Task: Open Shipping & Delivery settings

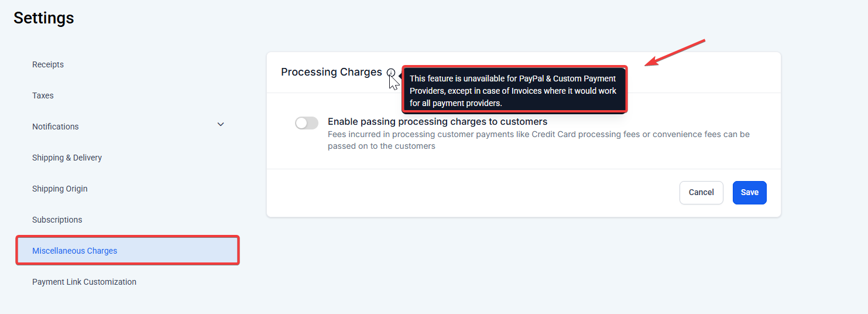Action: click(x=67, y=158)
